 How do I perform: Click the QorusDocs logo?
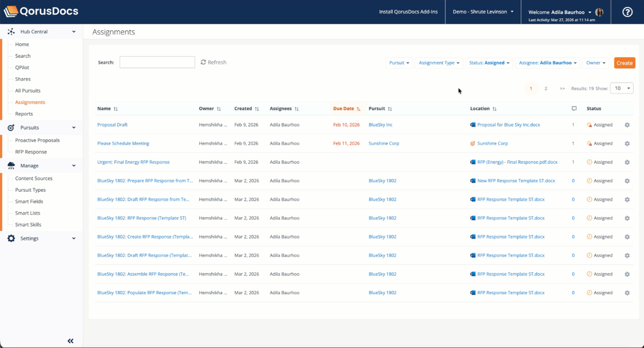(x=41, y=11)
